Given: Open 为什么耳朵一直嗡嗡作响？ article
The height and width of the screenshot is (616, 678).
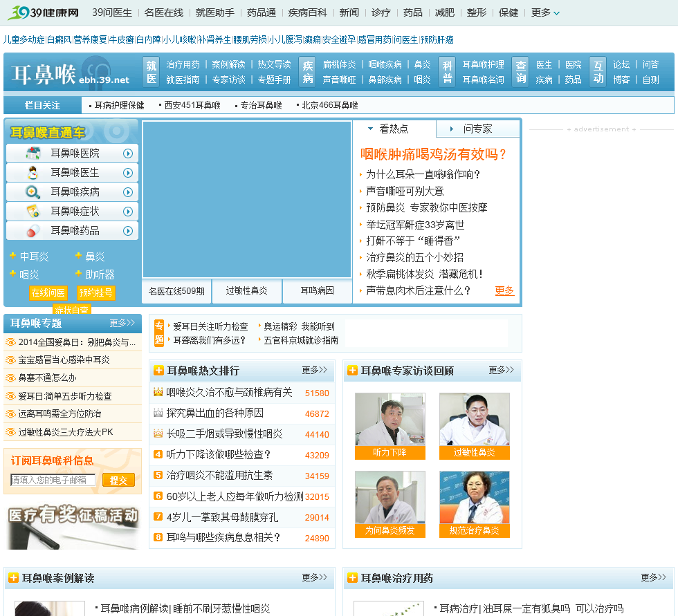Looking at the screenshot, I should [423, 174].
